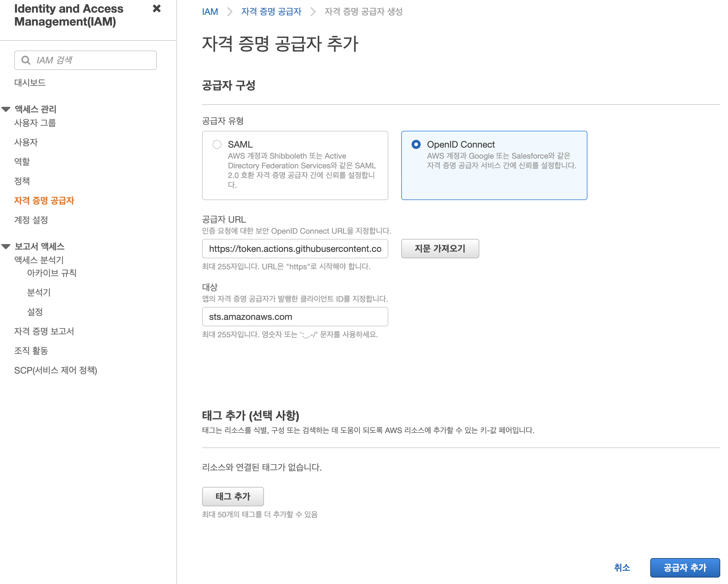
Task: Open 아카이브 규칙 under 액세스 분석기
Action: [x=52, y=273]
